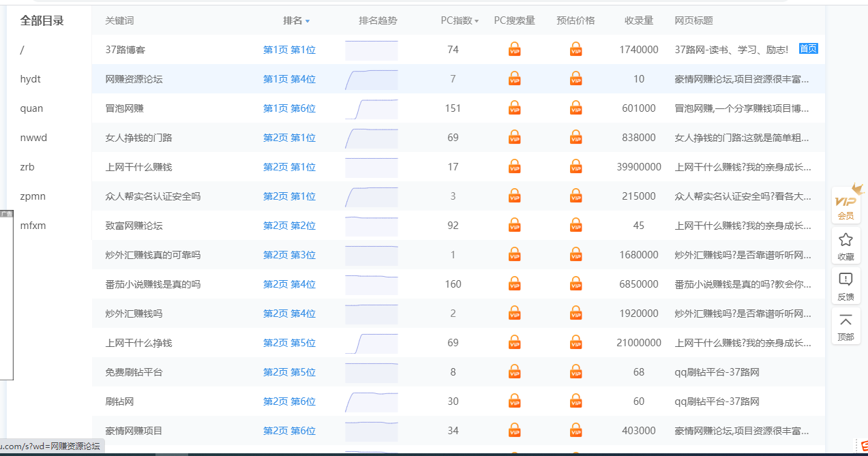Open ranking link 第1页 第6位 for 冒泡网赚
This screenshot has height=456, width=868.
click(289, 108)
